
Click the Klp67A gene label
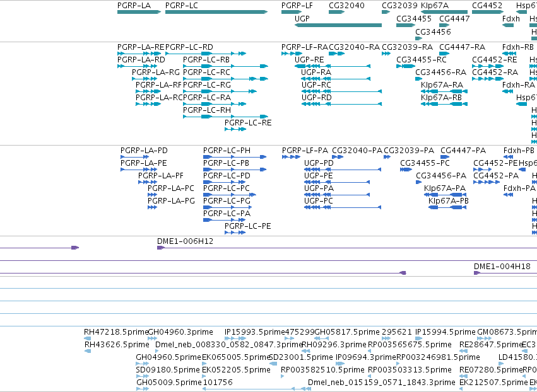(435, 6)
